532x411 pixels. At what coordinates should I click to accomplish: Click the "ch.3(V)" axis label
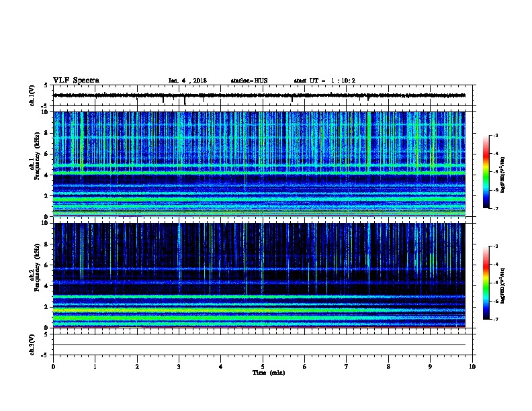[32, 345]
